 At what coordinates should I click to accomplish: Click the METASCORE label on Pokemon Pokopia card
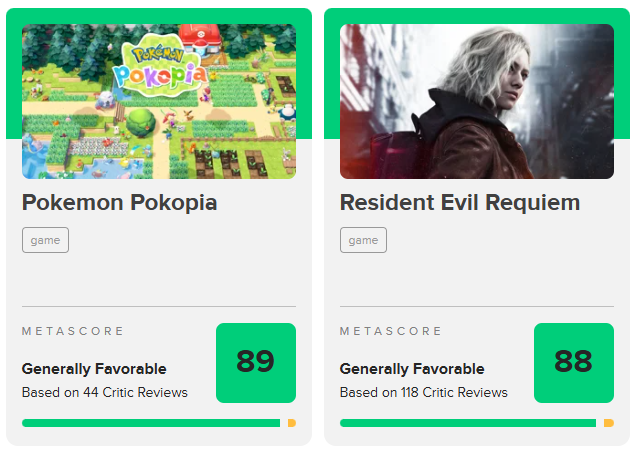(x=73, y=331)
